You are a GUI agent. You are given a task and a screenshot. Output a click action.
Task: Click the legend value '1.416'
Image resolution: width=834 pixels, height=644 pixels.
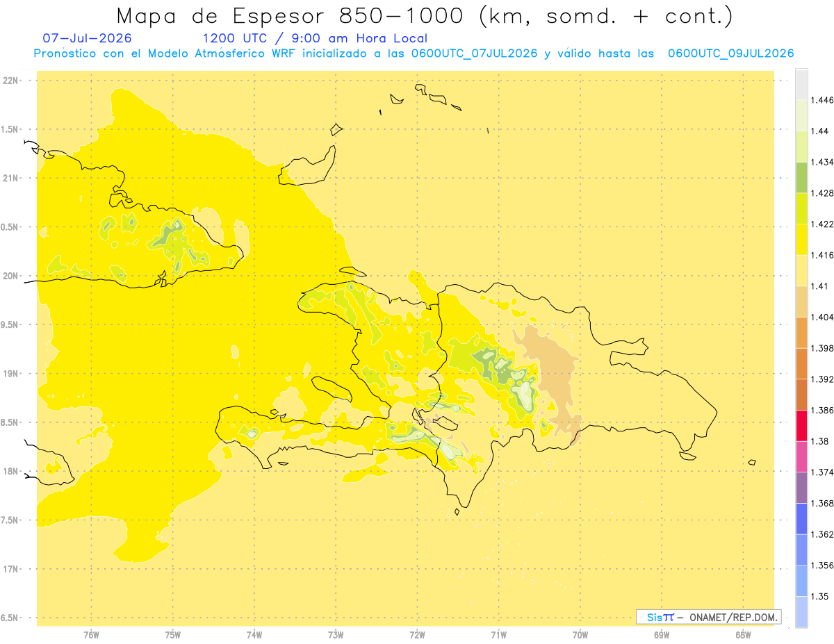coord(822,255)
